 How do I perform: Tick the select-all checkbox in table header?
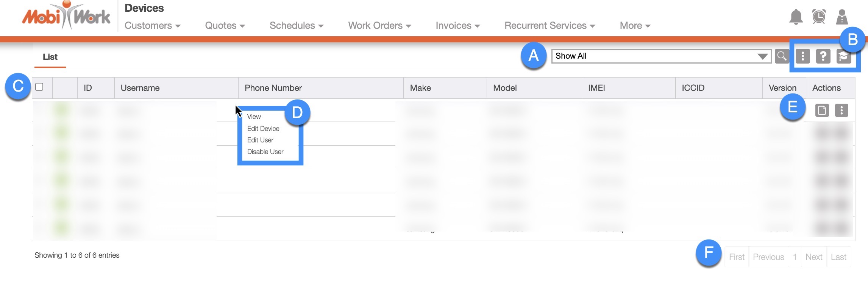[39, 87]
